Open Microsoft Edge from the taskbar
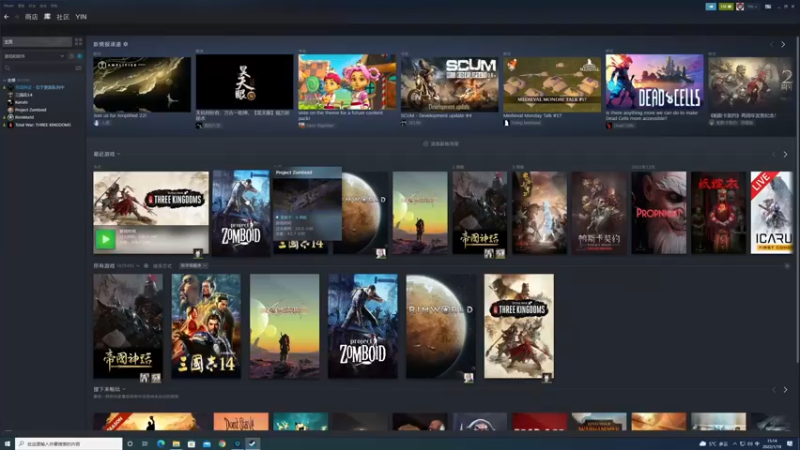Viewport: 800px width, 450px height. click(161, 444)
